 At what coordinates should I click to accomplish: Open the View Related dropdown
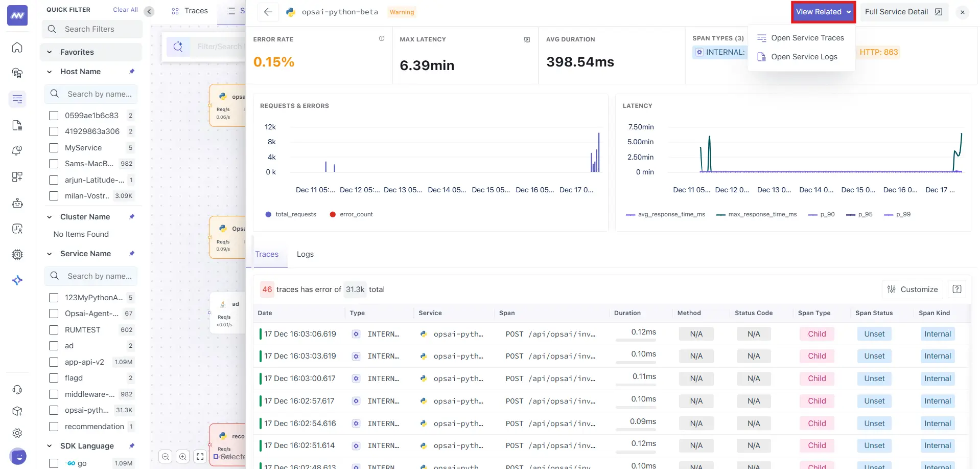pos(823,12)
